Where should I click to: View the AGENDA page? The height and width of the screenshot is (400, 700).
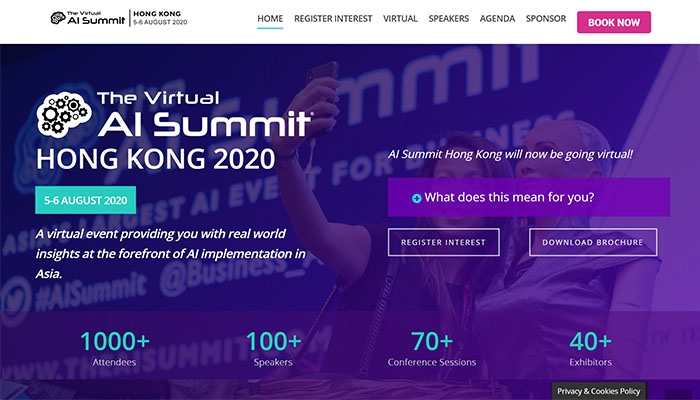pos(497,19)
